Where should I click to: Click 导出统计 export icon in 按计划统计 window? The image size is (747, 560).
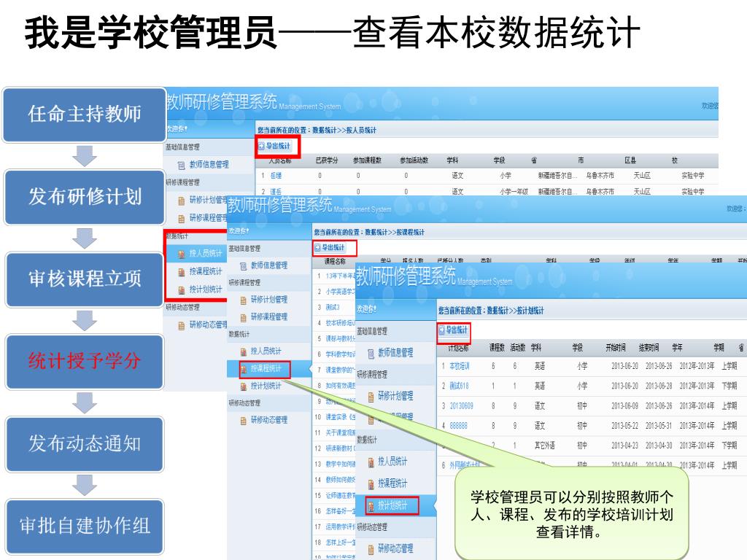441,330
